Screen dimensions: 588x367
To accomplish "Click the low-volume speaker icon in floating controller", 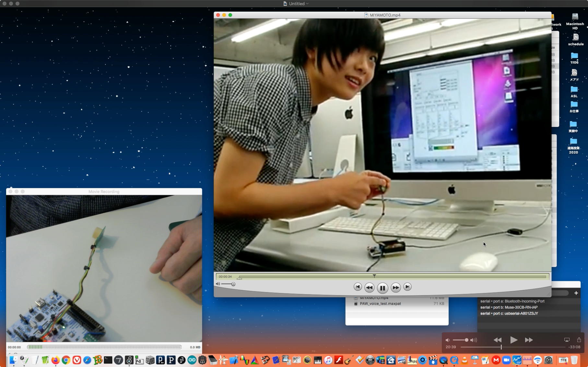I will (448, 340).
